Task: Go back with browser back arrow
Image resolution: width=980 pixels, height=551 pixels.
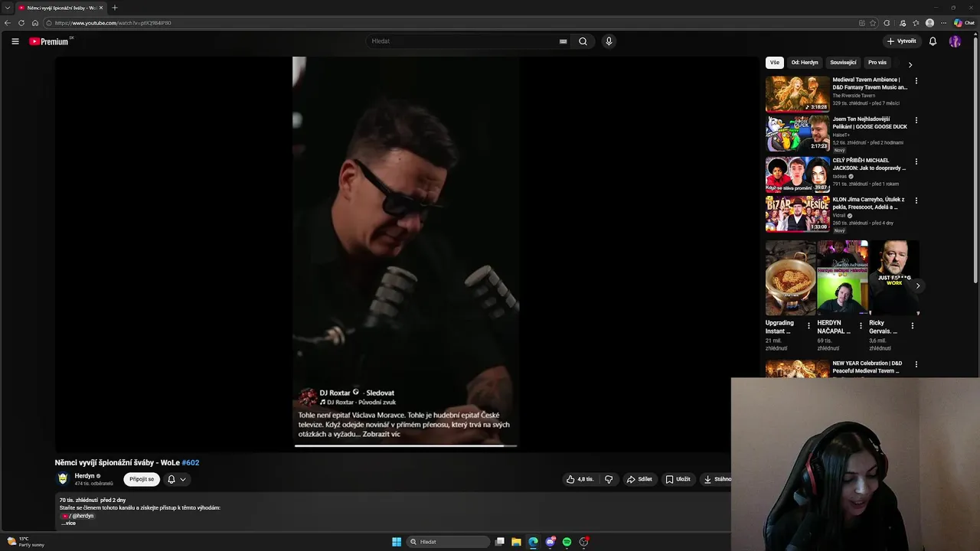Action: pos(8,23)
